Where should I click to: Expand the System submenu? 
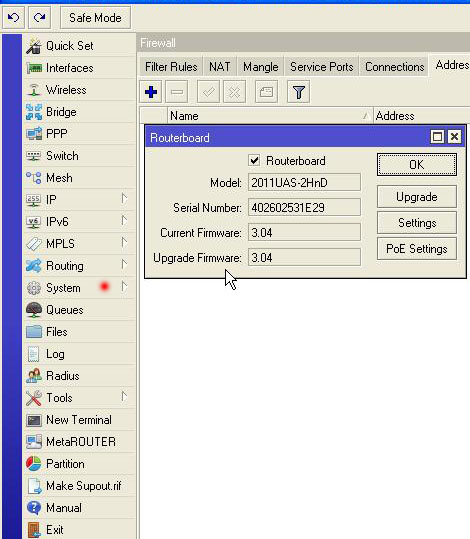[x=124, y=287]
